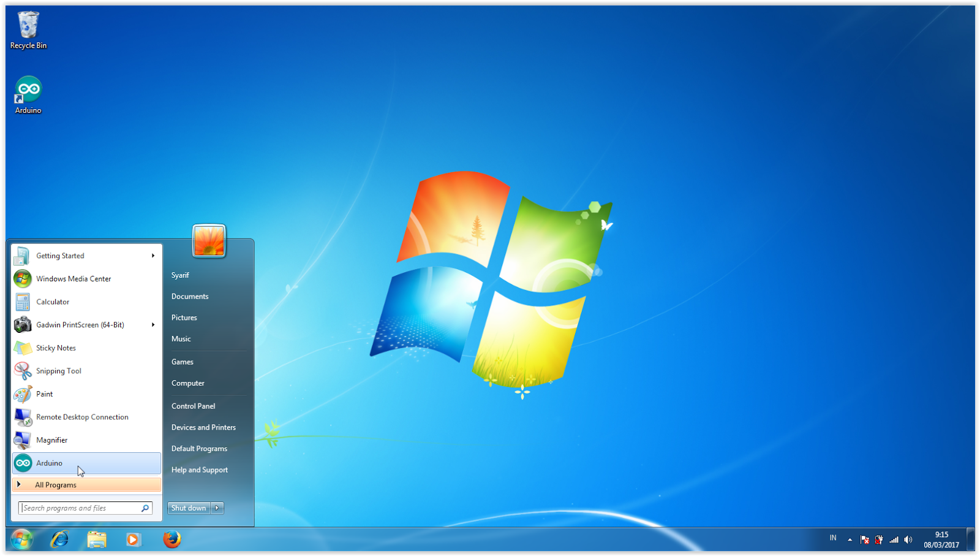Open the volume control in the tray
Screen dimensions: 980x556
[x=908, y=540]
